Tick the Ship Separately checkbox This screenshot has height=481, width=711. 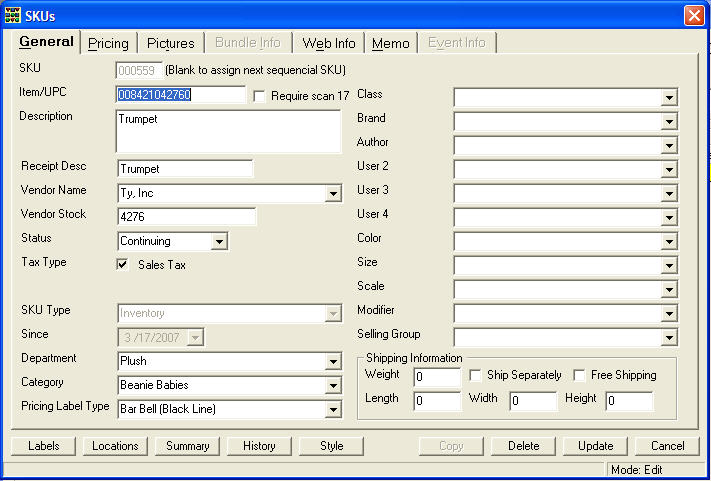click(x=475, y=376)
